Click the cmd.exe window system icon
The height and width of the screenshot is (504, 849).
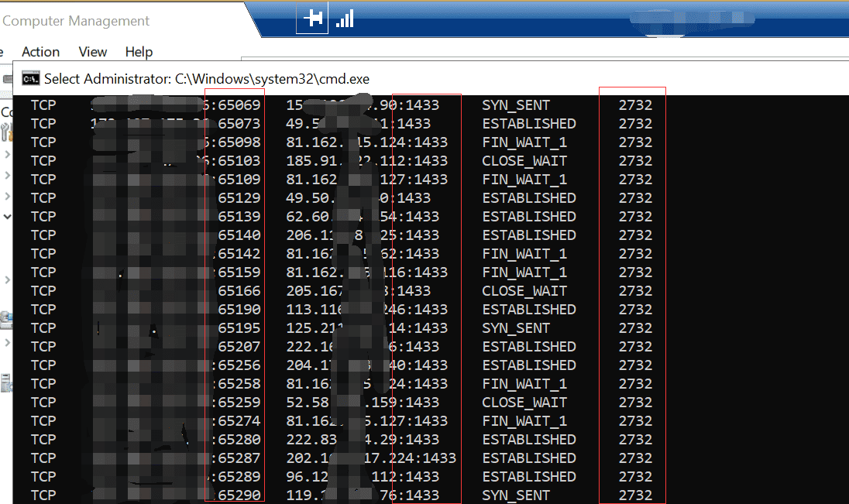(x=30, y=79)
